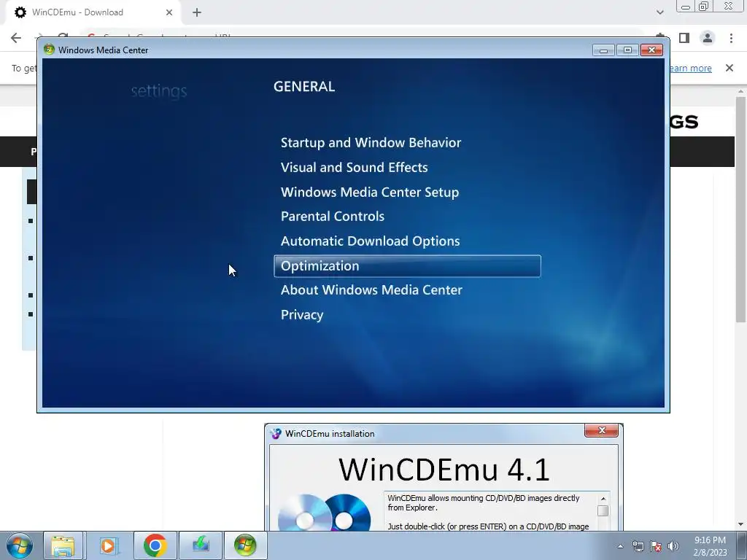This screenshot has height=560, width=747.
Task: Click the WinCDEmu 4.1 heading text
Action: pos(444,469)
